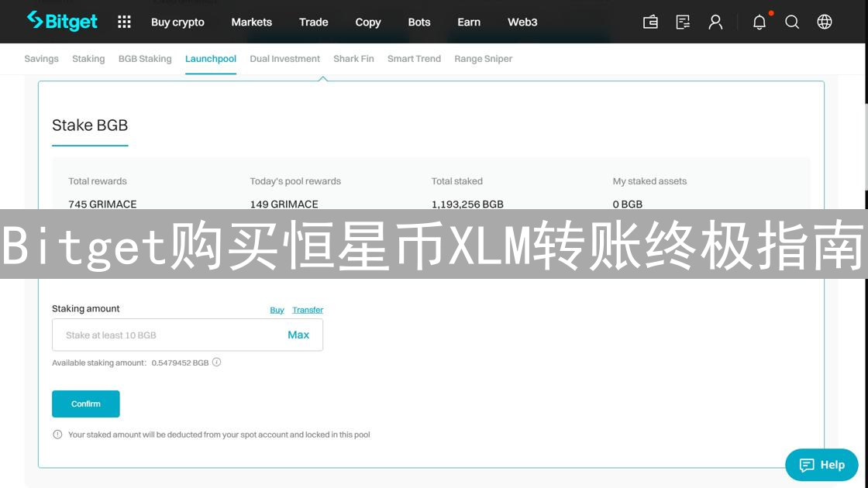Open the language globe icon
Viewport: 868px width, 488px height.
(x=825, y=22)
